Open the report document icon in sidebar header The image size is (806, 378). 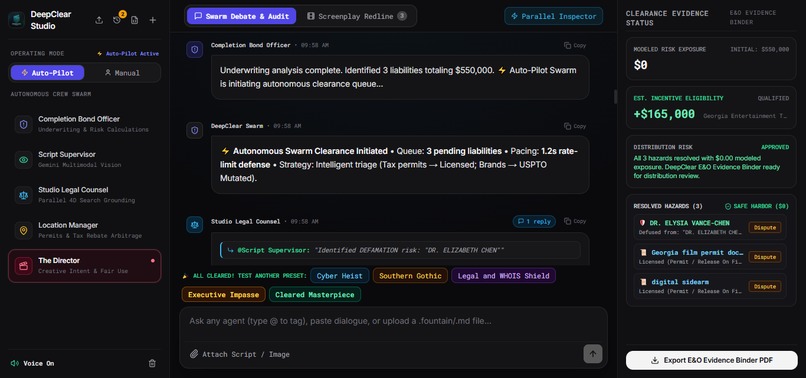135,20
